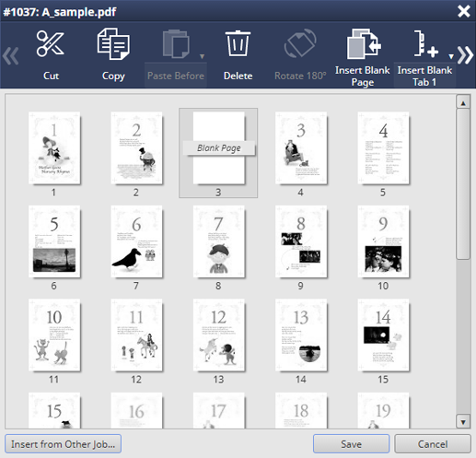Click the Paste Before icon
This screenshot has height=458, width=476.
[x=176, y=44]
